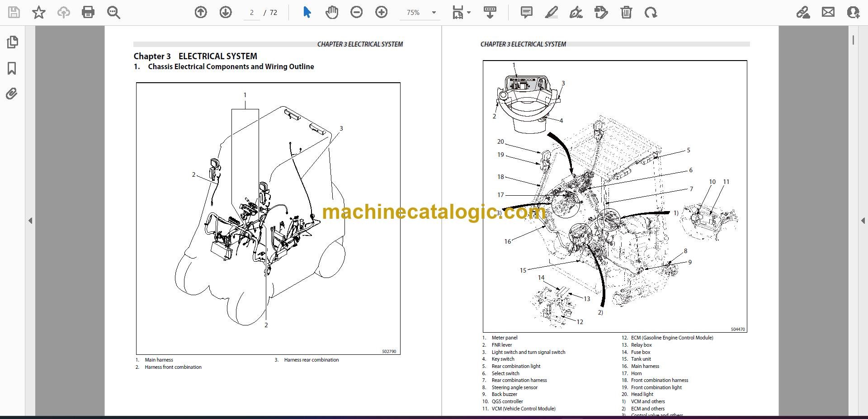Click the 'Harness rear combination' legend entry
The width and height of the screenshot is (868, 419).
click(x=311, y=360)
